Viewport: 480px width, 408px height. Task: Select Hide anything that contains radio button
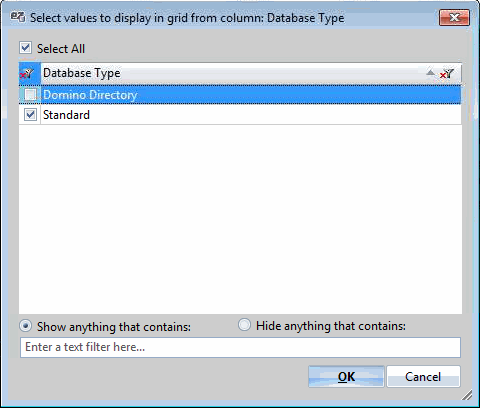244,325
